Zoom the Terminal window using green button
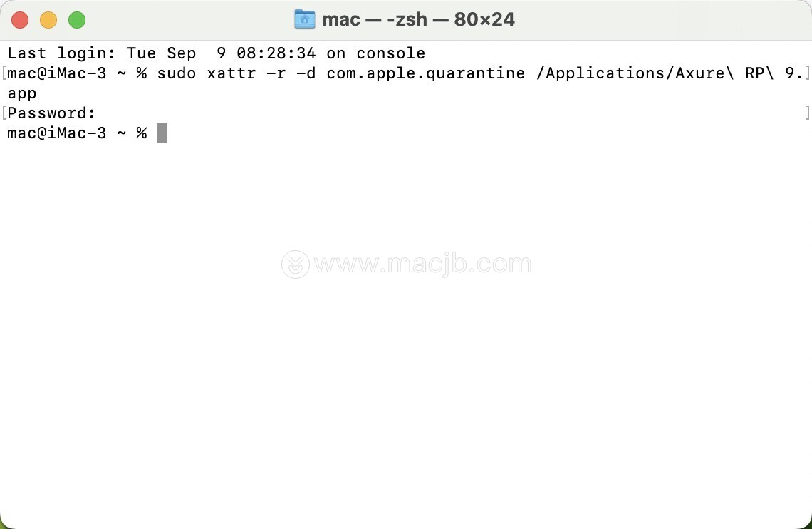The height and width of the screenshot is (529, 812). [77, 20]
